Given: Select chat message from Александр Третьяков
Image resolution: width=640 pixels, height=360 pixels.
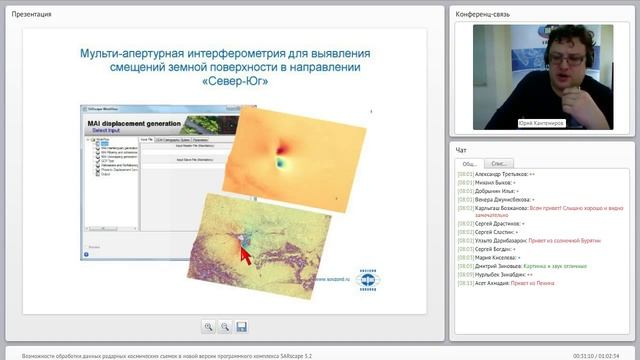Looking at the screenshot, I should [x=496, y=174].
